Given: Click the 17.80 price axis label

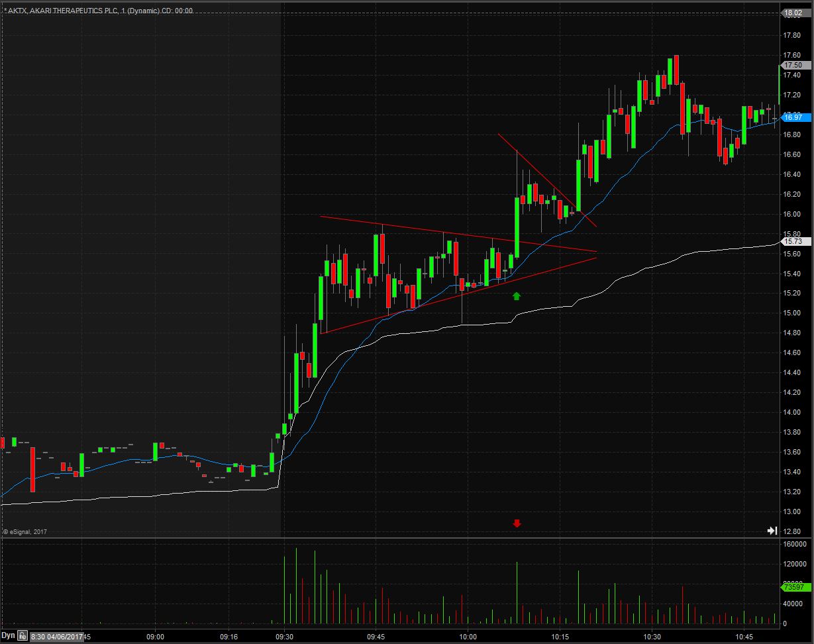Looking at the screenshot, I should pyautogui.click(x=792, y=35).
